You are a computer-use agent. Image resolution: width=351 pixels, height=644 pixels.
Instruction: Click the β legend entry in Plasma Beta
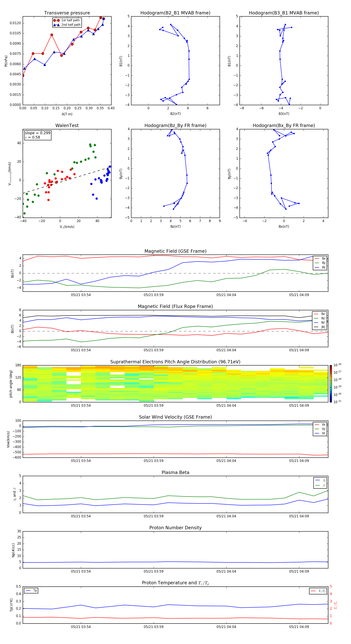click(x=320, y=485)
